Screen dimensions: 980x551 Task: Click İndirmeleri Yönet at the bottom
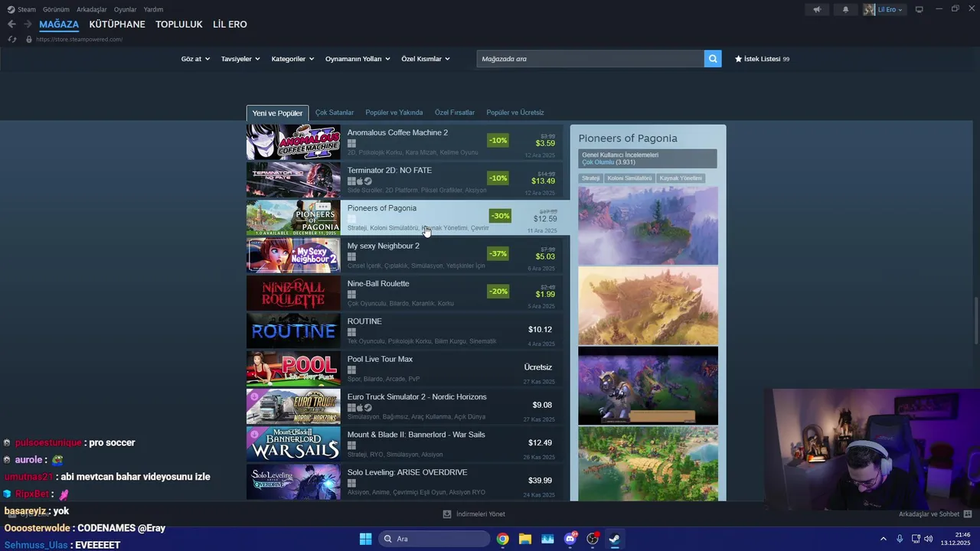click(x=480, y=514)
